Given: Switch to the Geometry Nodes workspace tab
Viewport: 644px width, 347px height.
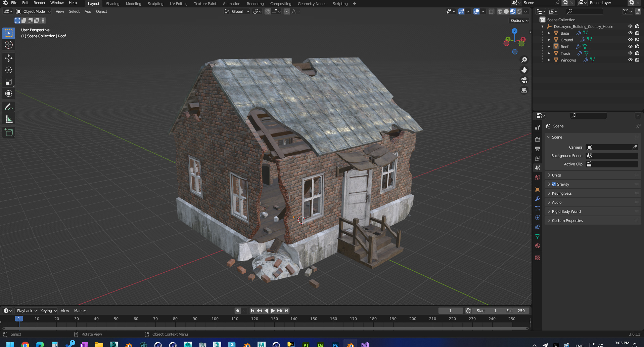Looking at the screenshot, I should coord(312,4).
